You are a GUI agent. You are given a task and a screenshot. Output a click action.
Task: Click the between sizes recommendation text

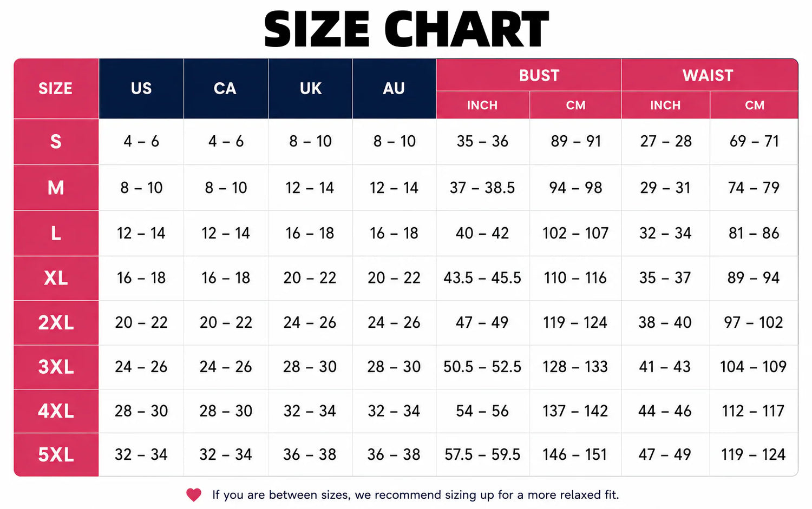[415, 495]
